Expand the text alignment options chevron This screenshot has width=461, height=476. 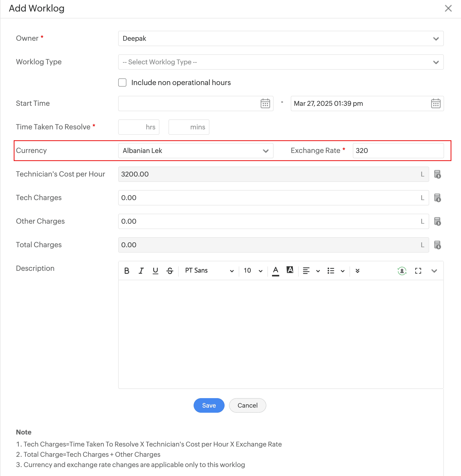[318, 271]
